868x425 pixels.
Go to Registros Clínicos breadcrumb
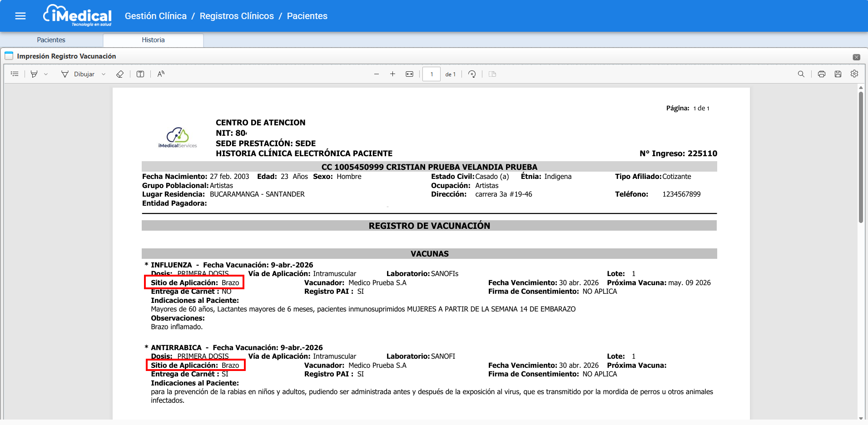237,16
